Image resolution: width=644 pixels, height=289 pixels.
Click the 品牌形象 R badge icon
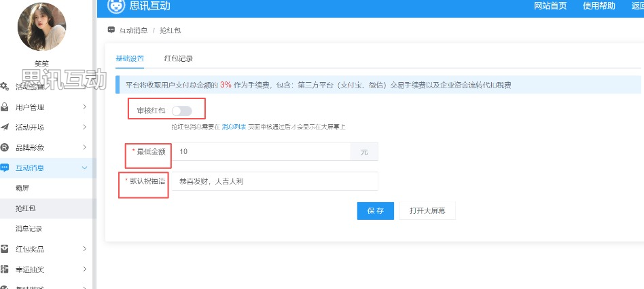(x=5, y=148)
